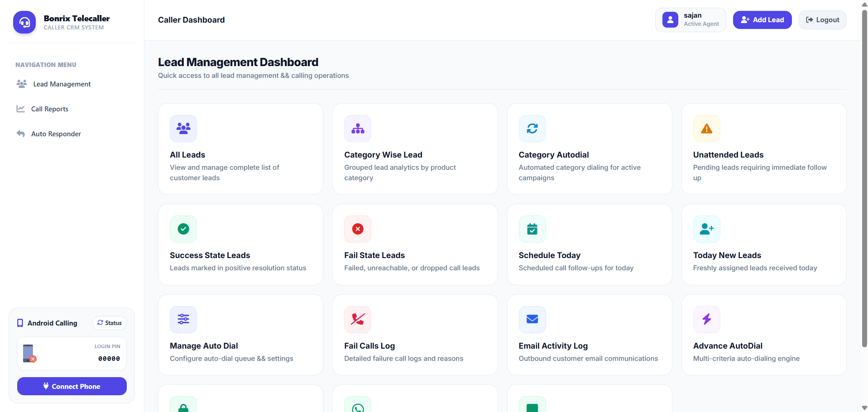Open the Category Autodial card title
868x412 pixels.
tap(554, 155)
